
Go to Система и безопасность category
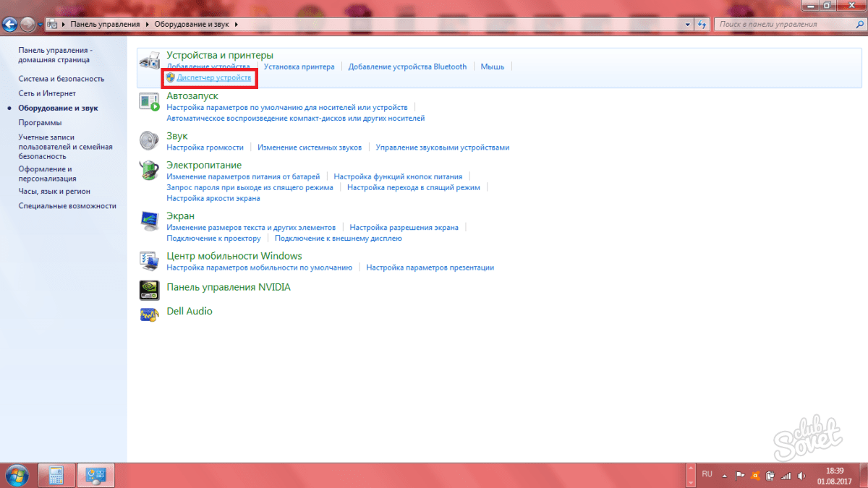61,79
